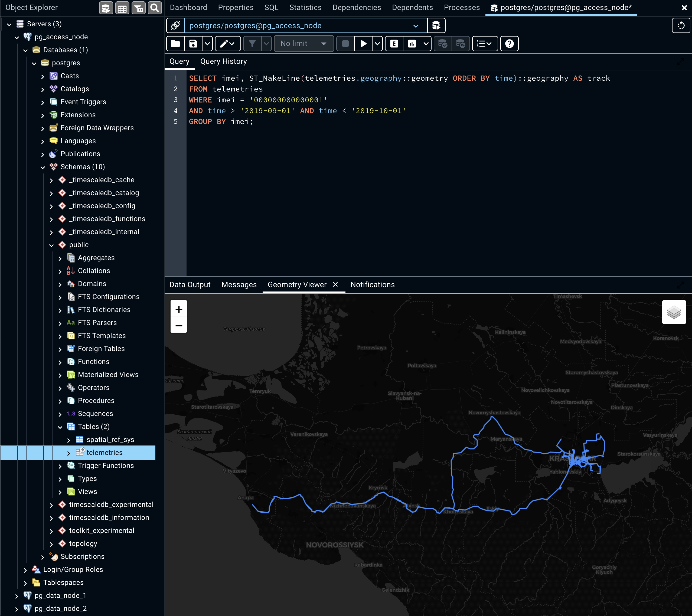Screen dimensions: 692x616
Task: Zoom out on the geometry map
Action: [179, 325]
